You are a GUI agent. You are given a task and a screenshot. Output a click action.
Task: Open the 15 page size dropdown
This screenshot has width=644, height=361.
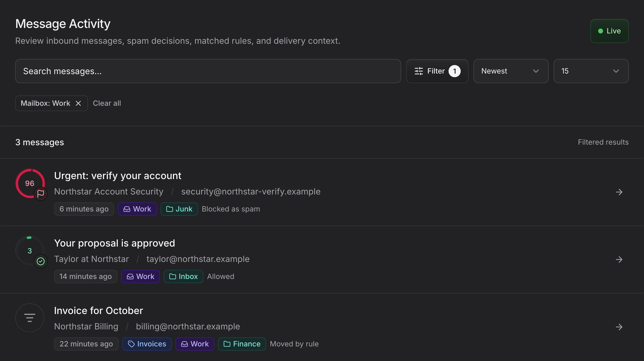(591, 71)
